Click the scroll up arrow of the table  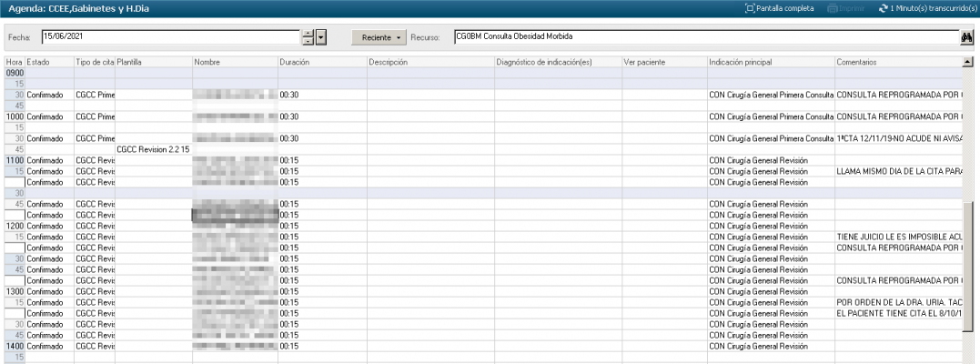(967, 62)
